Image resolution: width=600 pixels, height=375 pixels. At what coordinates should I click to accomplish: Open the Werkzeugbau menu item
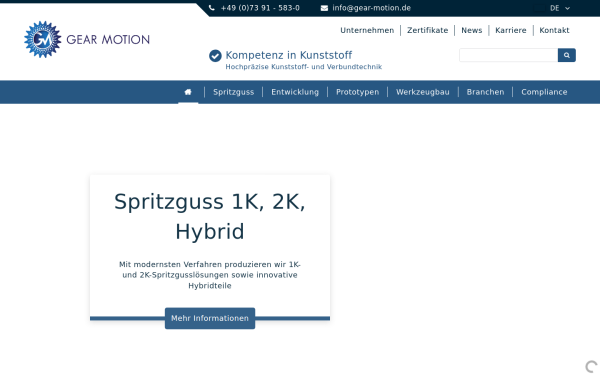423,92
